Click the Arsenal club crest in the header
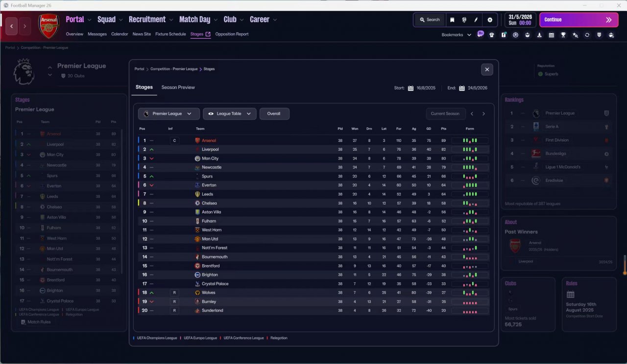Screen dimensions: 627x364 point(48,26)
